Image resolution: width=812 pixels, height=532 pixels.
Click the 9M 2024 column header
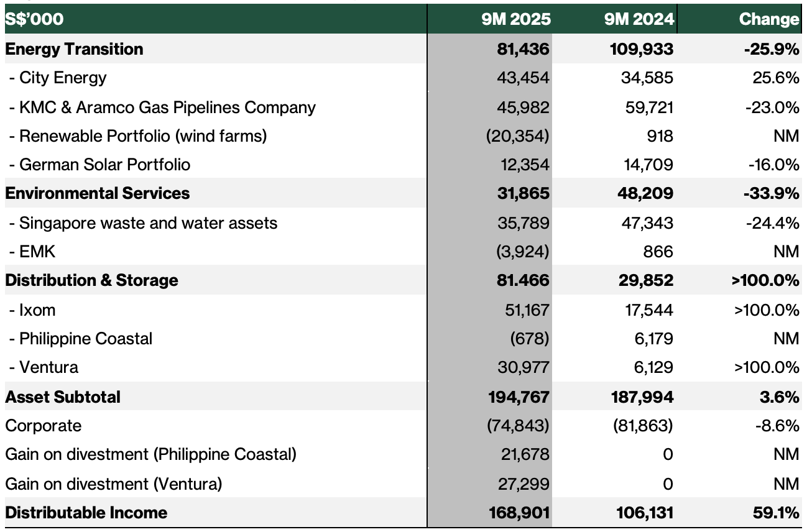[x=639, y=19]
